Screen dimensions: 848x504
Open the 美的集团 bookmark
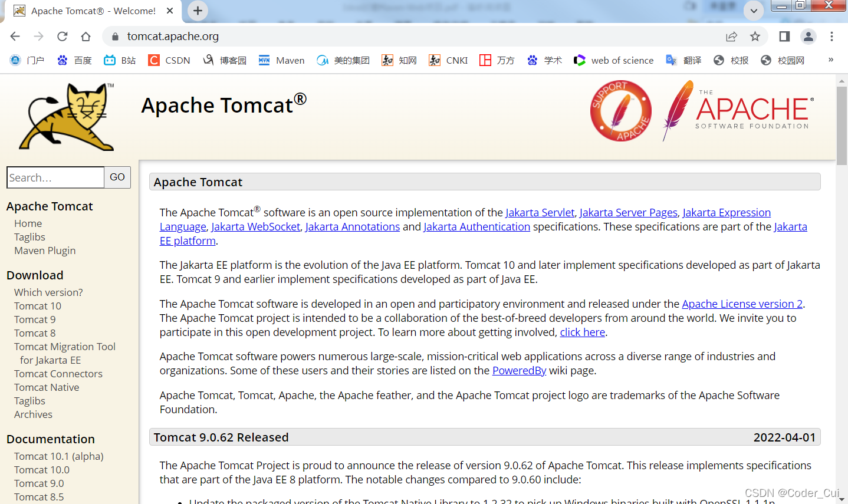[343, 60]
